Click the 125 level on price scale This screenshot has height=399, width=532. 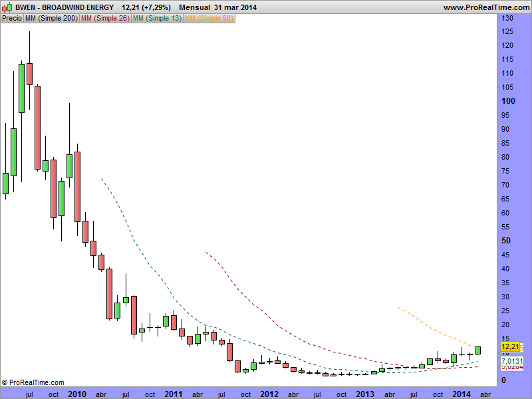[x=507, y=31]
